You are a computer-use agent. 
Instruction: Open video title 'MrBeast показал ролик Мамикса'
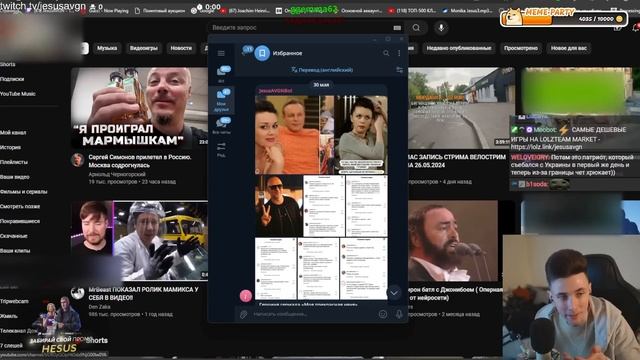click(x=143, y=293)
